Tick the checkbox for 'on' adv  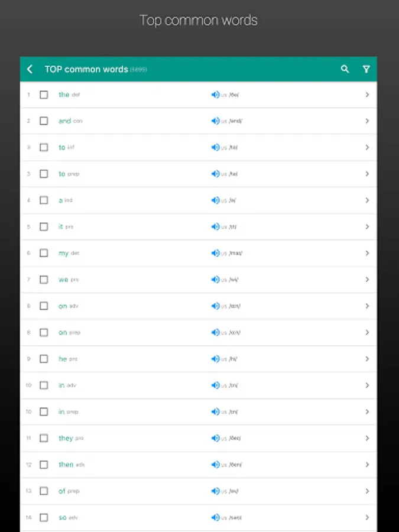tap(44, 306)
